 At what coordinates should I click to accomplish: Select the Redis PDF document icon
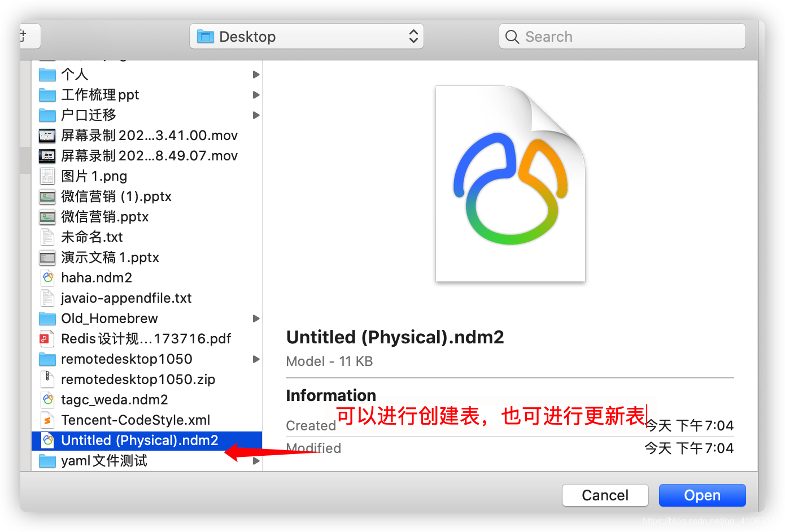pos(47,338)
